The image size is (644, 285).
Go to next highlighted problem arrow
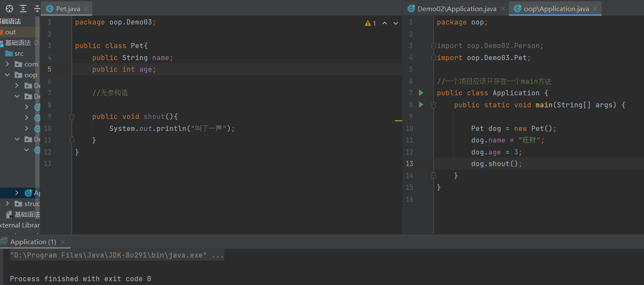tap(396, 23)
